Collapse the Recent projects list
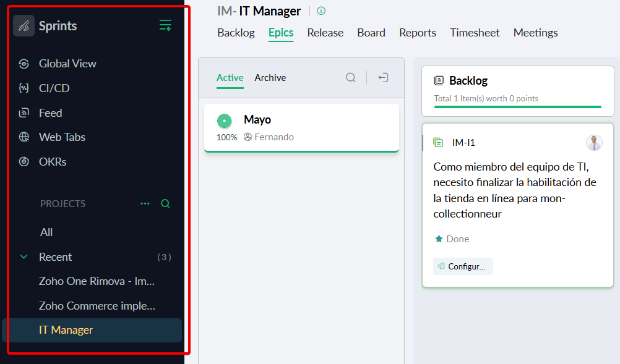 tap(24, 257)
